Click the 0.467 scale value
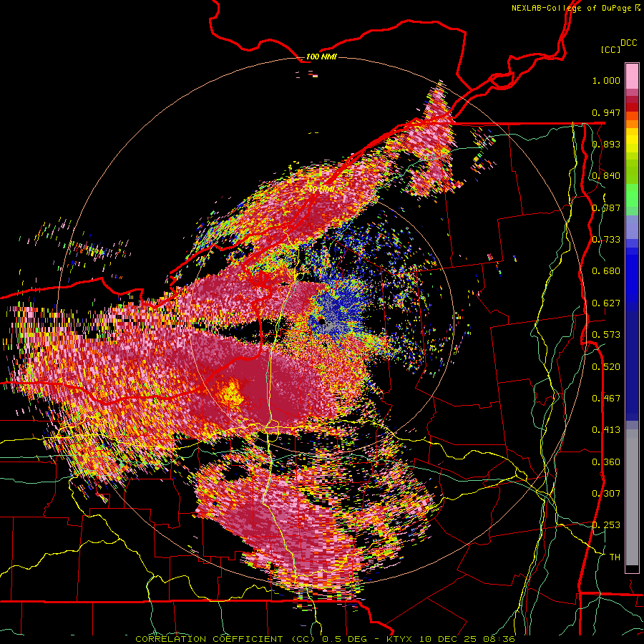The width and height of the screenshot is (644, 644). pyautogui.click(x=606, y=399)
